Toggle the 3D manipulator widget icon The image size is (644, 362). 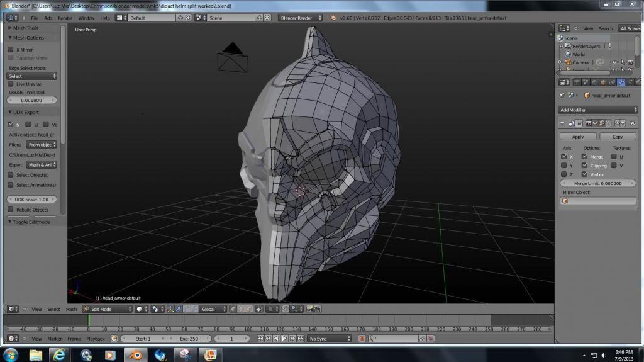170,309
